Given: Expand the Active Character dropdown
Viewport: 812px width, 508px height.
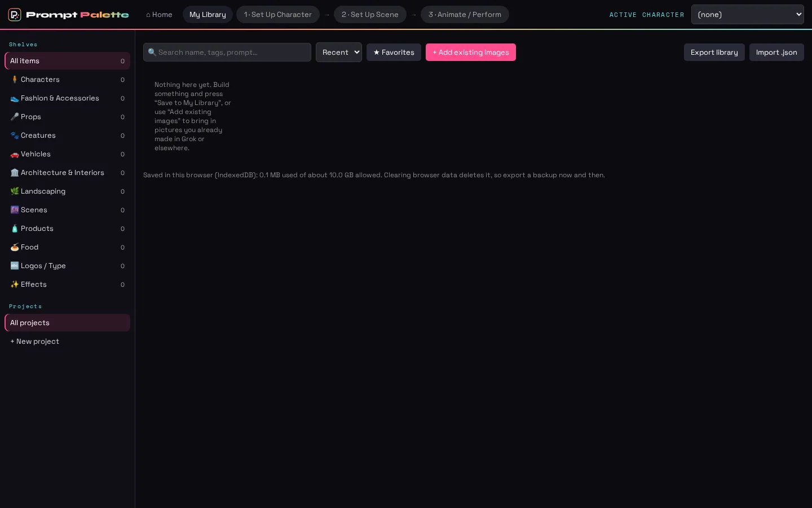Looking at the screenshot, I should pyautogui.click(x=748, y=15).
